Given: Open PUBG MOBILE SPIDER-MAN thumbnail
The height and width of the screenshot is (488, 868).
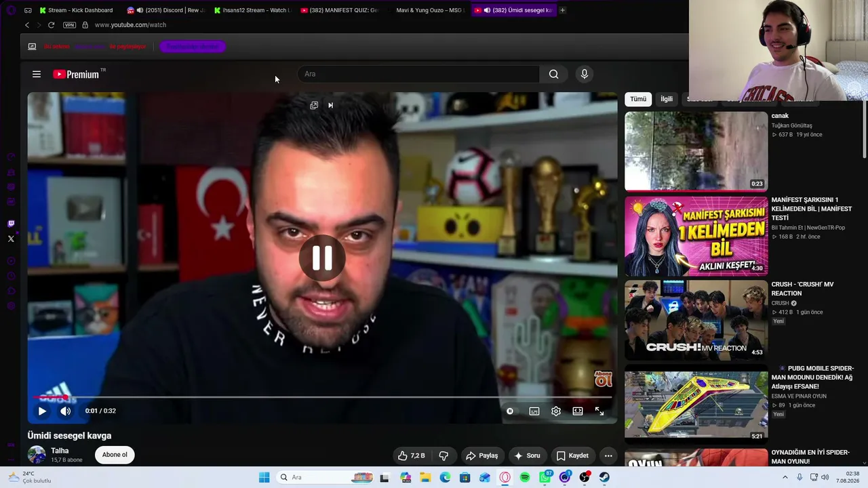Looking at the screenshot, I should tap(696, 404).
